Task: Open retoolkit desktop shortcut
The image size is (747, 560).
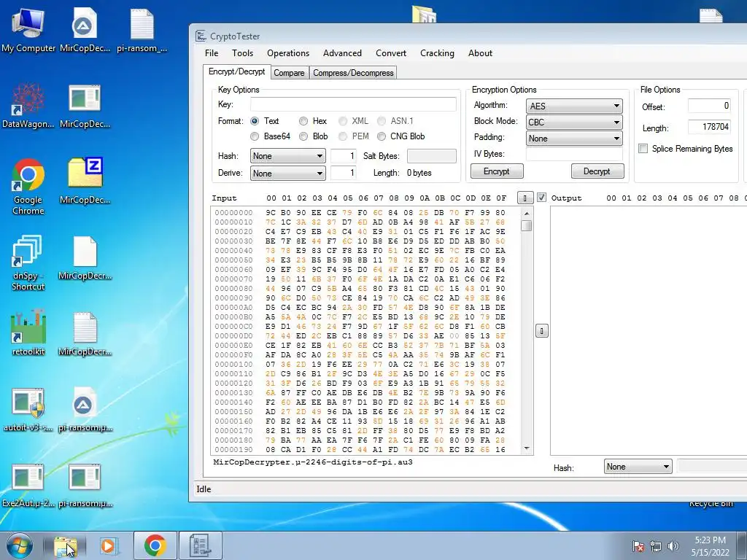Action: pyautogui.click(x=28, y=332)
